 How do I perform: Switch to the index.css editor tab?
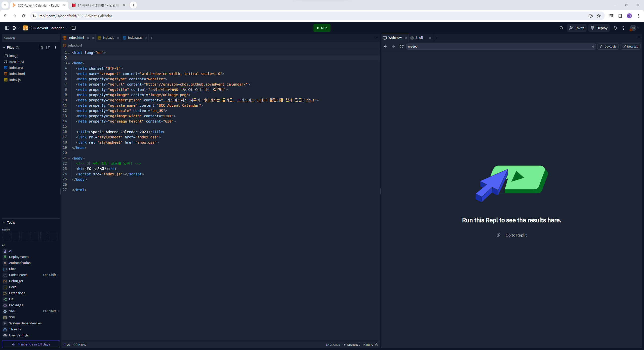[x=135, y=38]
